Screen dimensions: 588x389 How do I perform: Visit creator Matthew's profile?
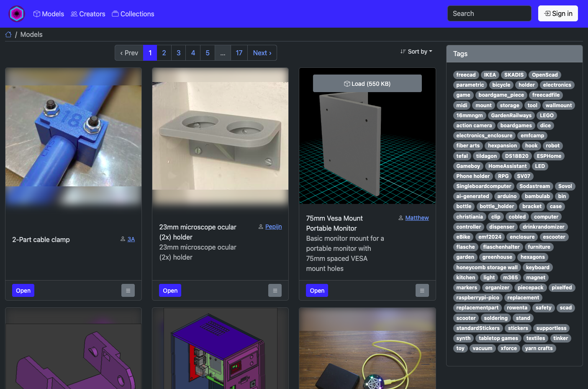point(417,218)
